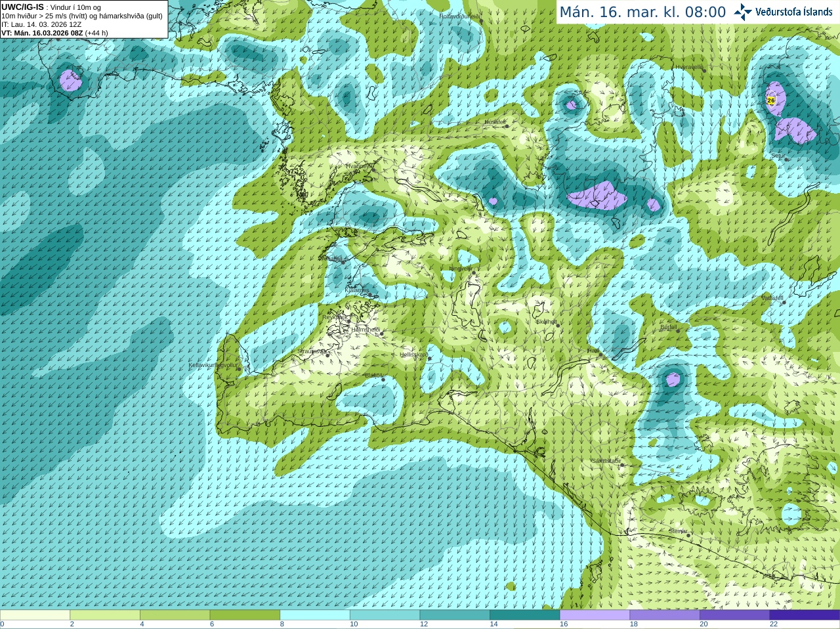Image resolution: width=840 pixels, height=629 pixels.
Task: Click the 20–22 m/s violet legend swatch
Action: coord(734,615)
